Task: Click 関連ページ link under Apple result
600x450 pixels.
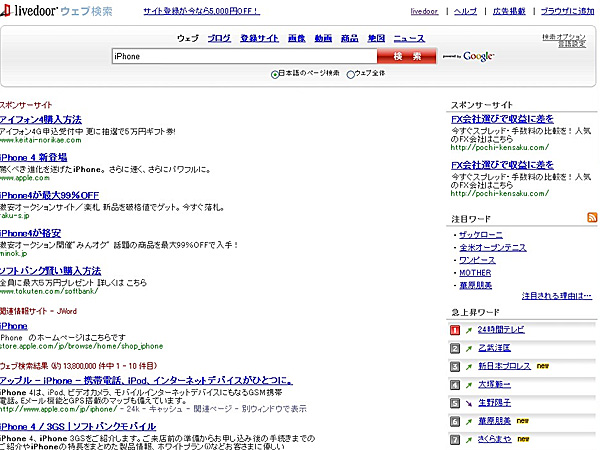Action: click(x=212, y=409)
